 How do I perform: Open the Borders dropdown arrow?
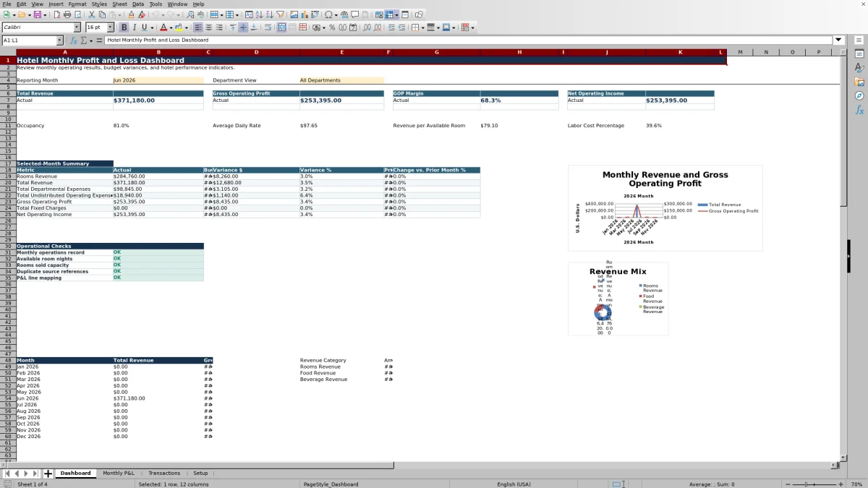422,27
